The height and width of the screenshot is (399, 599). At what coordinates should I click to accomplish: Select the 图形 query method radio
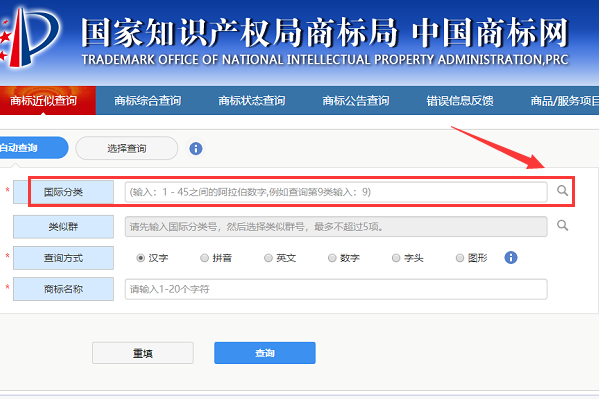[x=460, y=258]
